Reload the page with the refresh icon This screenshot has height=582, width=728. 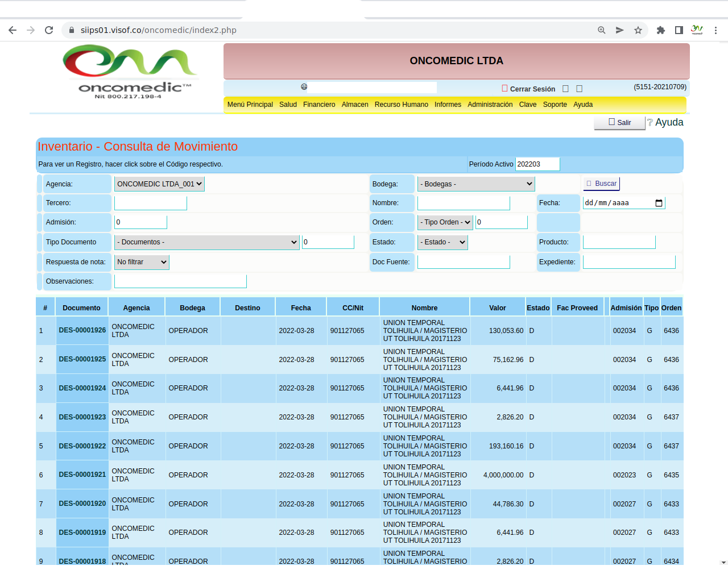click(x=49, y=30)
